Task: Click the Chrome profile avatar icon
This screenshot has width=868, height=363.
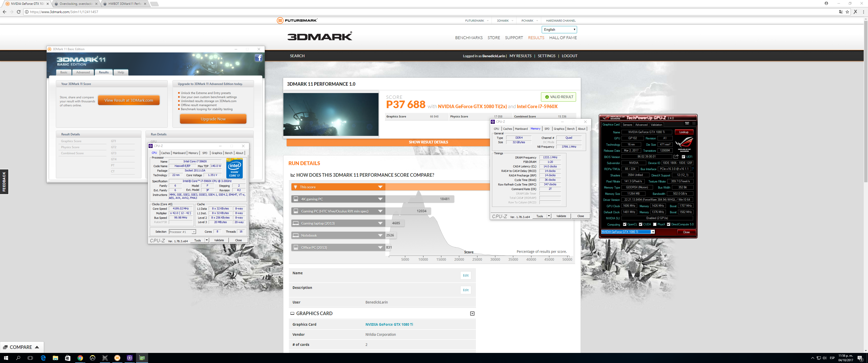Action: point(826,3)
